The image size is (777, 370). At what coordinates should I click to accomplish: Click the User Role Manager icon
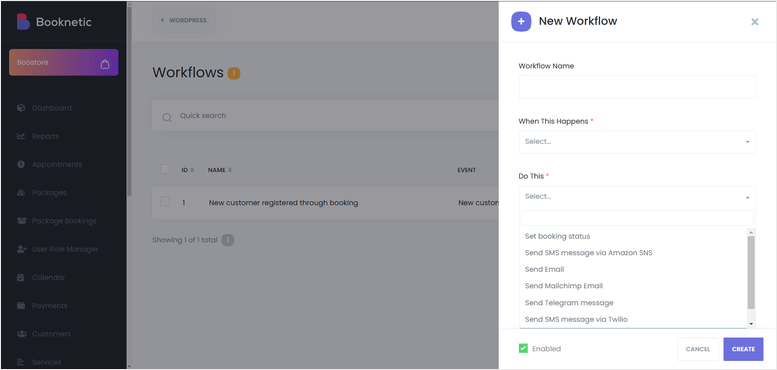21,249
